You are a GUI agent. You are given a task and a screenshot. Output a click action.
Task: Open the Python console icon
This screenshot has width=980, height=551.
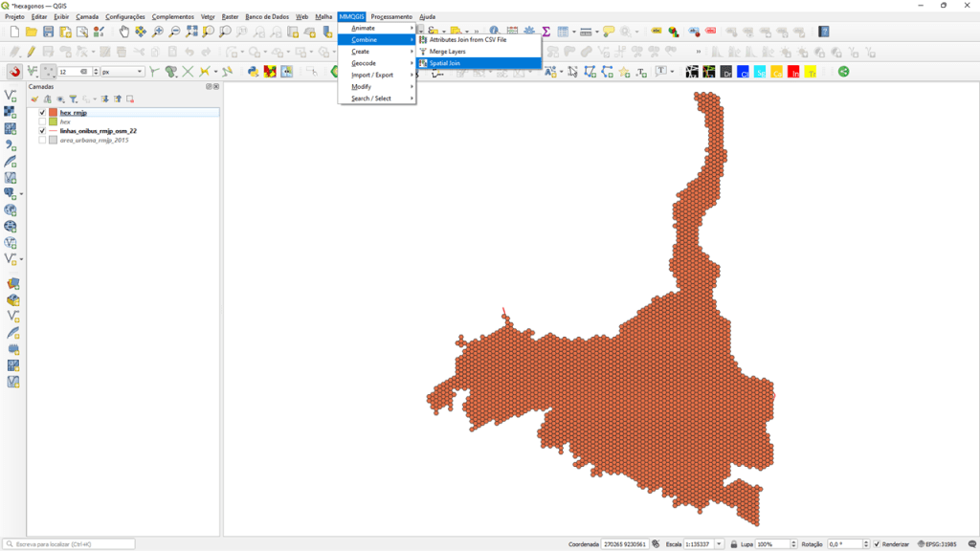[x=253, y=72]
